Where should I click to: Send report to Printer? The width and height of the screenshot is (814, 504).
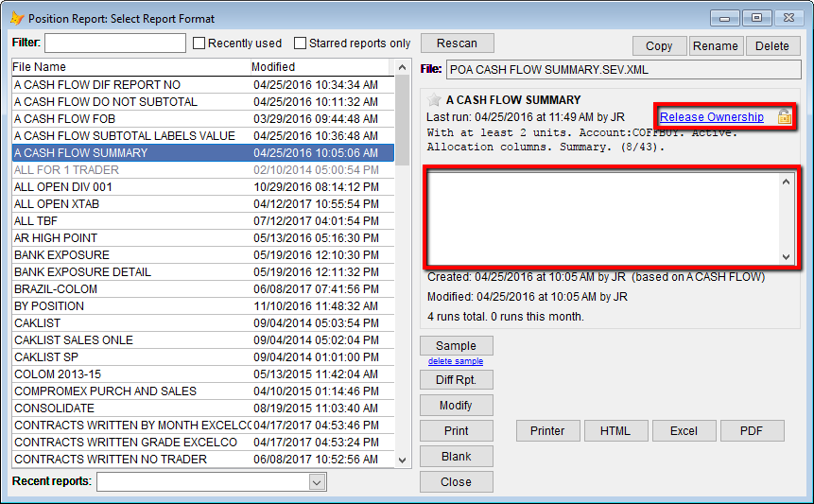[547, 431]
